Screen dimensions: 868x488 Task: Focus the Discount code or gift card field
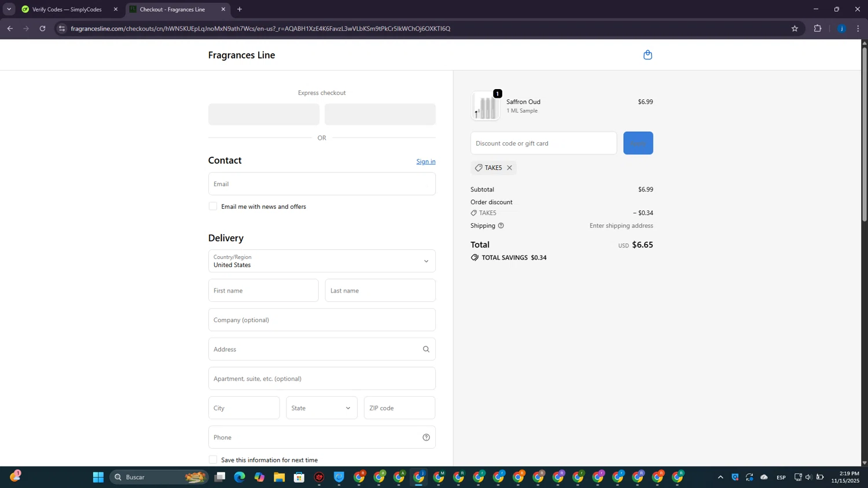point(543,143)
